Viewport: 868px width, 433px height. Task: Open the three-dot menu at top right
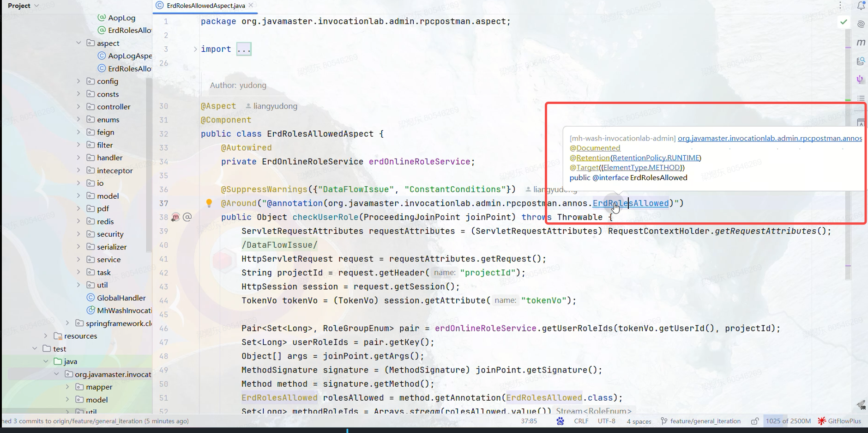pyautogui.click(x=839, y=5)
